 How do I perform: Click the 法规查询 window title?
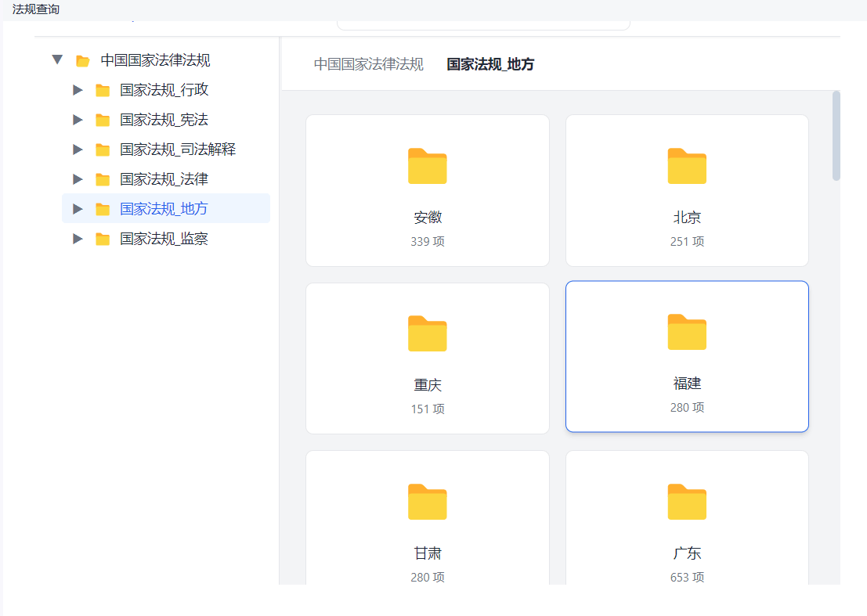[x=36, y=9]
